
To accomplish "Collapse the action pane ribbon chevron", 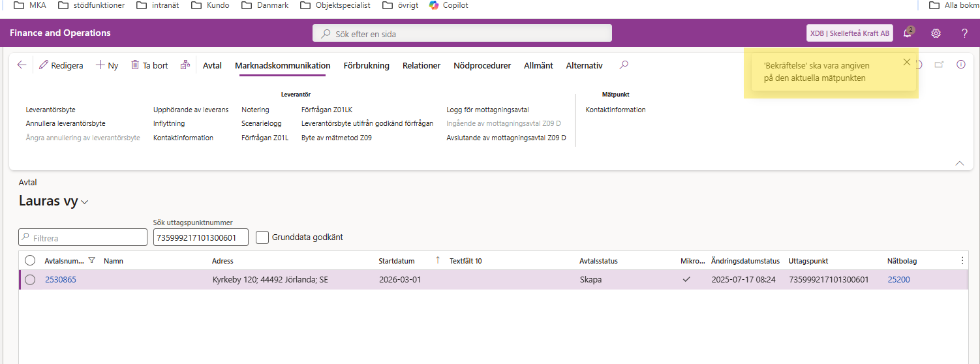I will [959, 163].
